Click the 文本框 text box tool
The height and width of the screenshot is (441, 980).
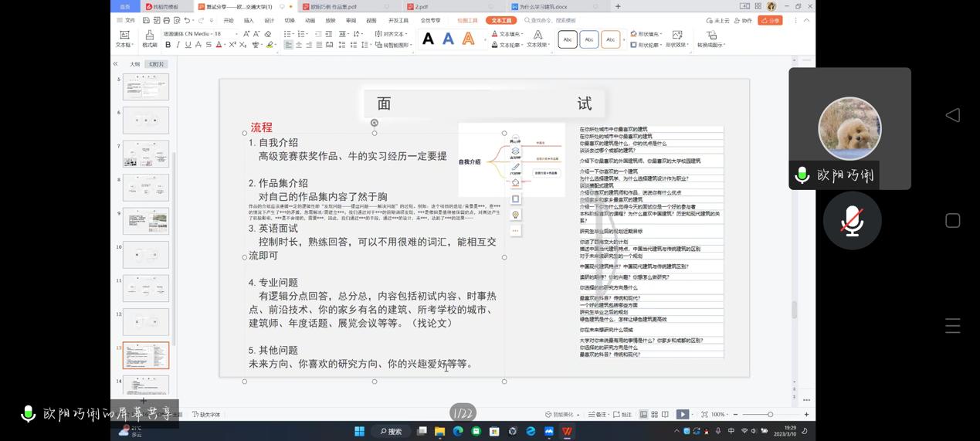tap(124, 39)
